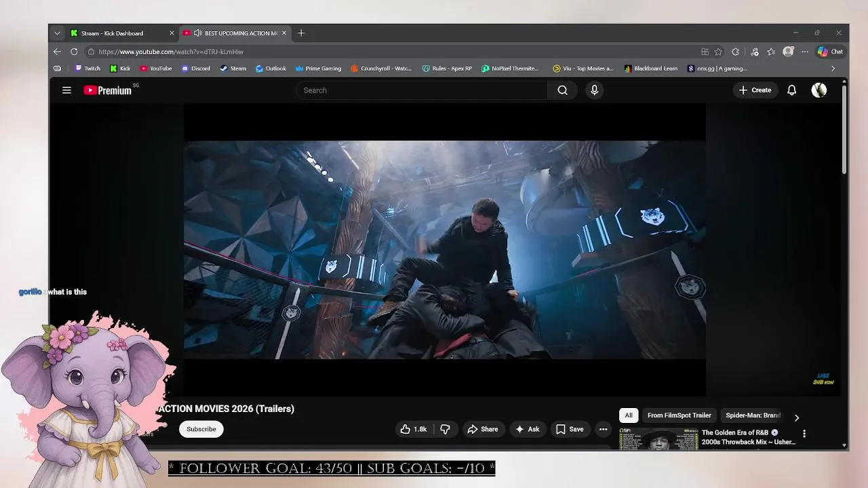
Task: Open The Golden Era of R&B thumbnail
Action: (658, 439)
